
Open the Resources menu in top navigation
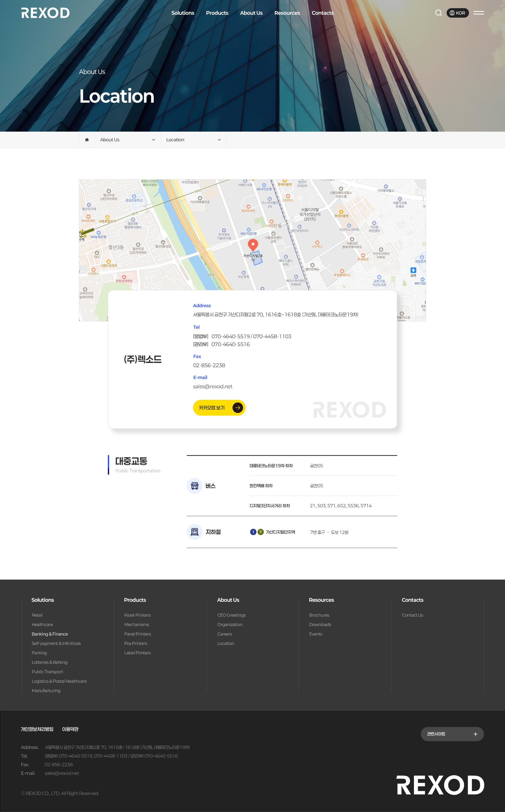(287, 13)
